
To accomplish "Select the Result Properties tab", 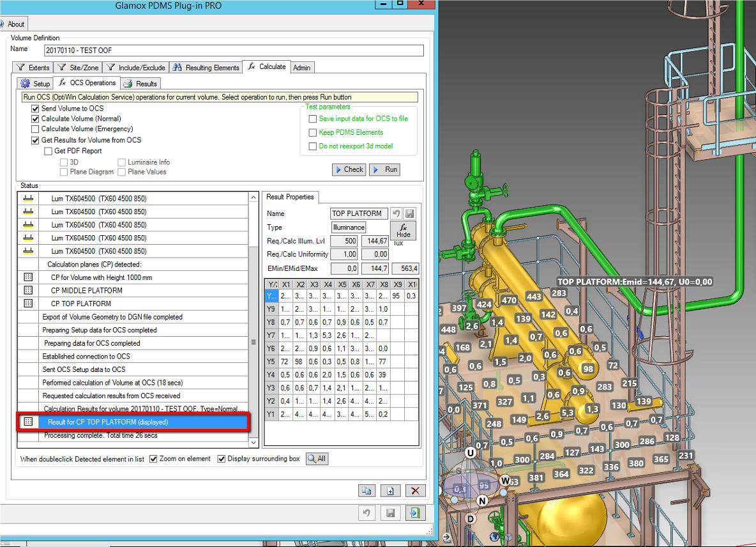I will 290,197.
